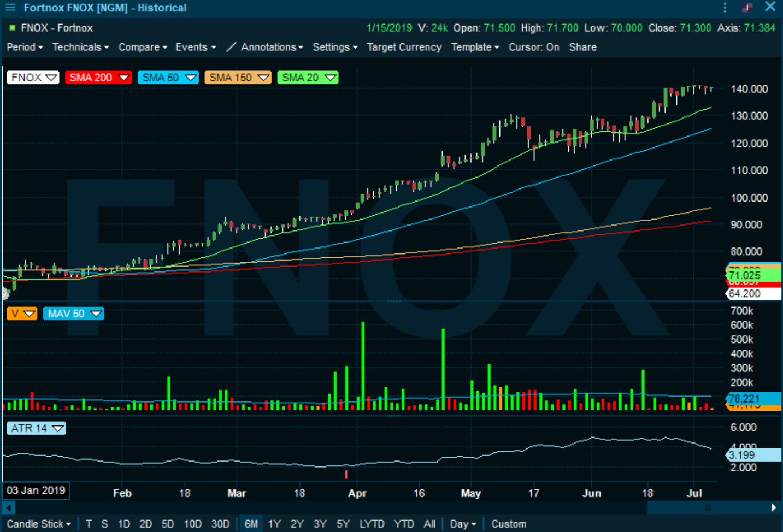The image size is (783, 532).
Task: Open the Settings menu
Action: coord(335,47)
